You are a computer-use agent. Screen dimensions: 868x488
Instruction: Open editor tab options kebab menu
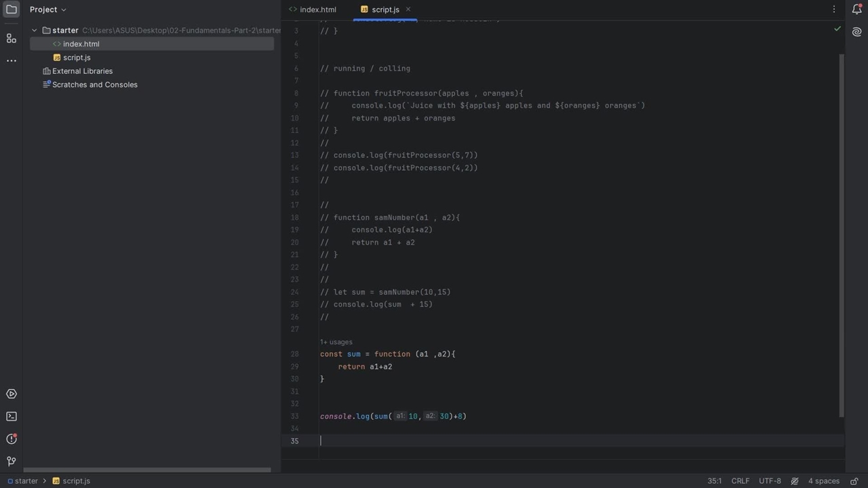pyautogui.click(x=833, y=9)
